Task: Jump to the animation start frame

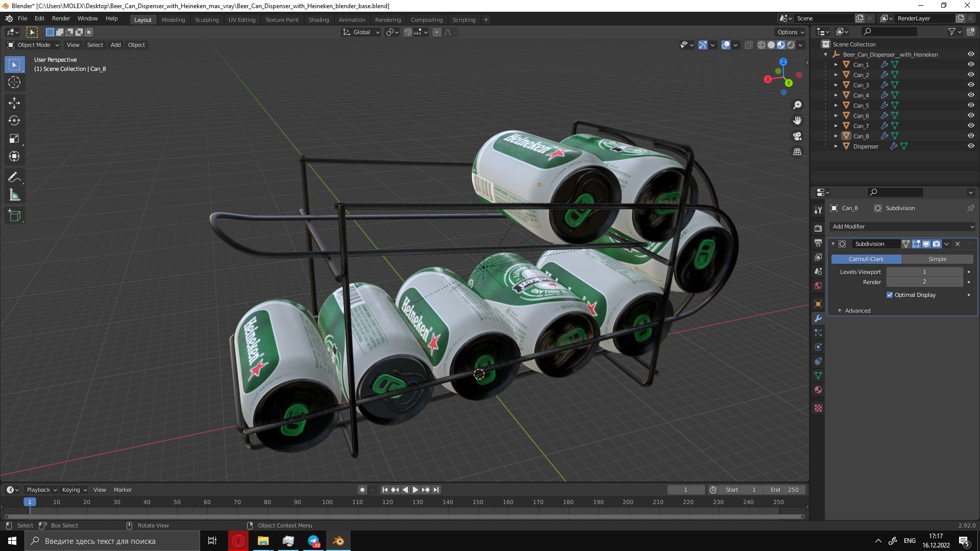Action: coord(385,490)
